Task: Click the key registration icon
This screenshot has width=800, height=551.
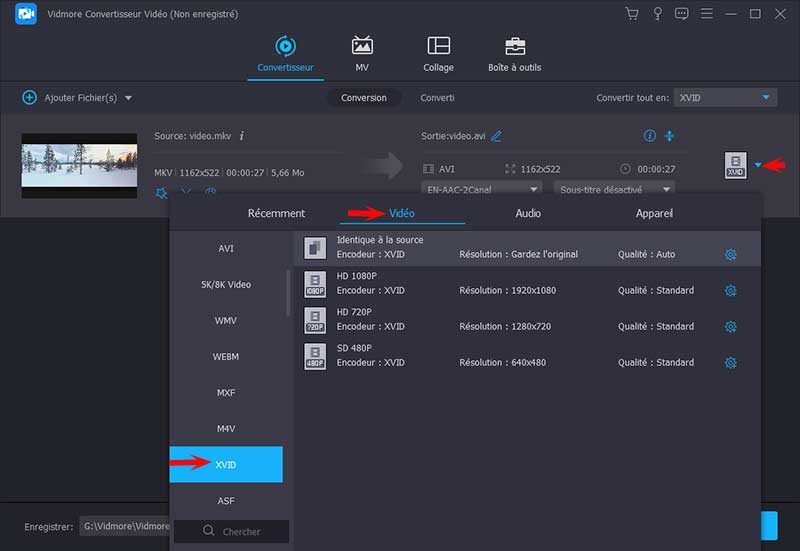Action: [657, 14]
